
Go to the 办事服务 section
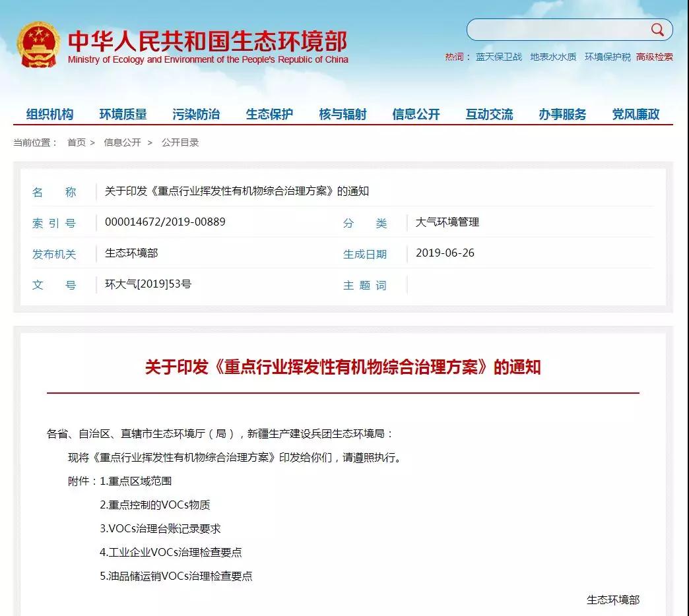562,114
